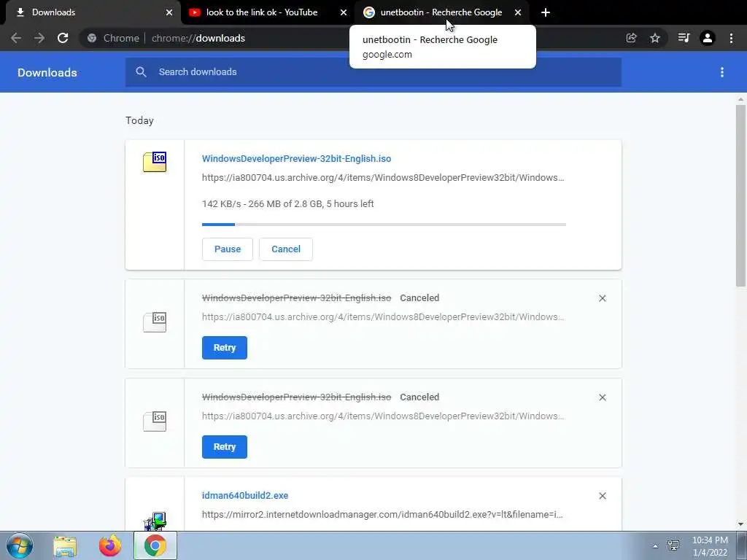Click the browser forward arrow

[x=39, y=38]
